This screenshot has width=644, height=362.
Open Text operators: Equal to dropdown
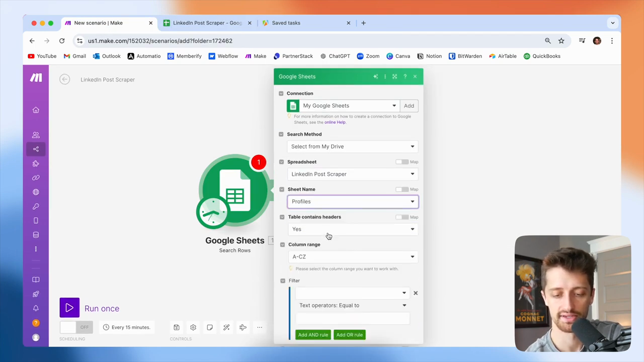[x=353, y=305]
